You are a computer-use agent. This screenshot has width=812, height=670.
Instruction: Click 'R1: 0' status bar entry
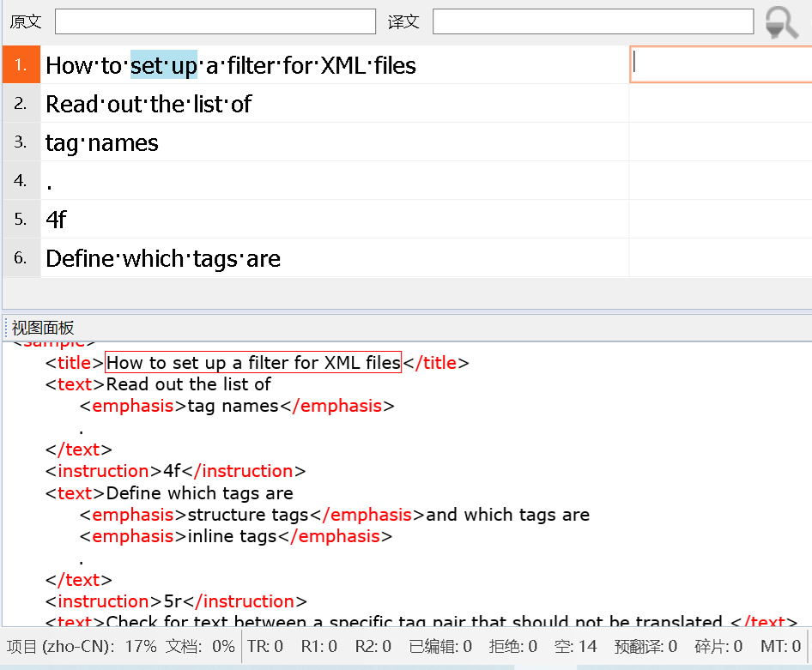coord(319,646)
